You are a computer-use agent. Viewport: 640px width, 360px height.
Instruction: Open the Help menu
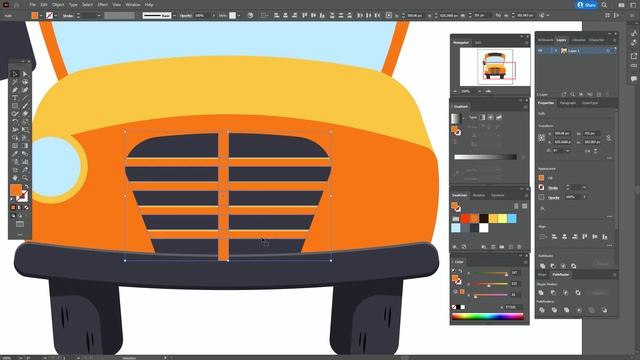(149, 5)
